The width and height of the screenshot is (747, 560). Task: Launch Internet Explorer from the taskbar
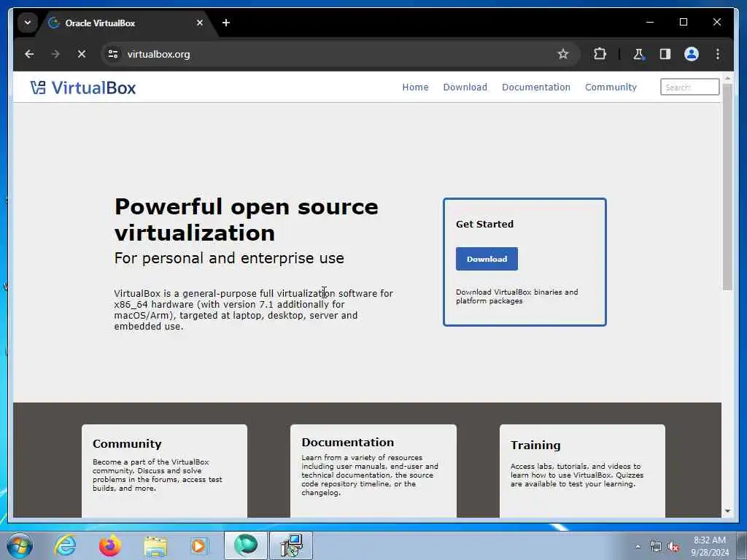[65, 545]
